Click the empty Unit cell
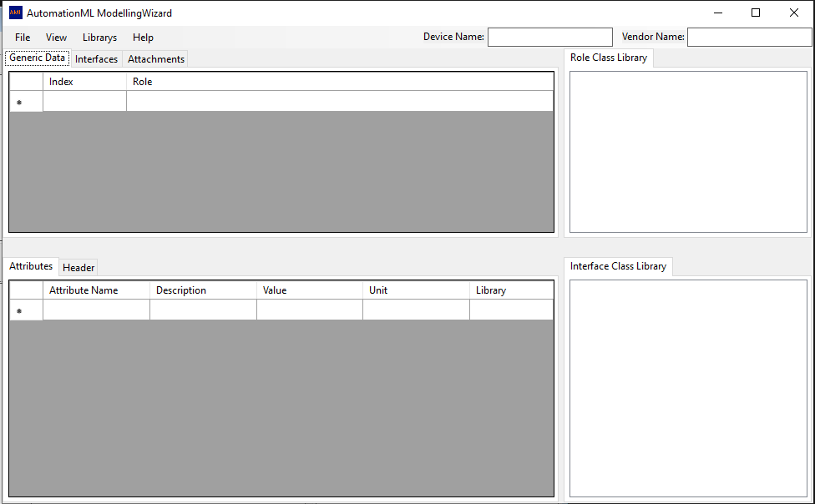Screen dimensions: 815x504 pyautogui.click(x=417, y=310)
